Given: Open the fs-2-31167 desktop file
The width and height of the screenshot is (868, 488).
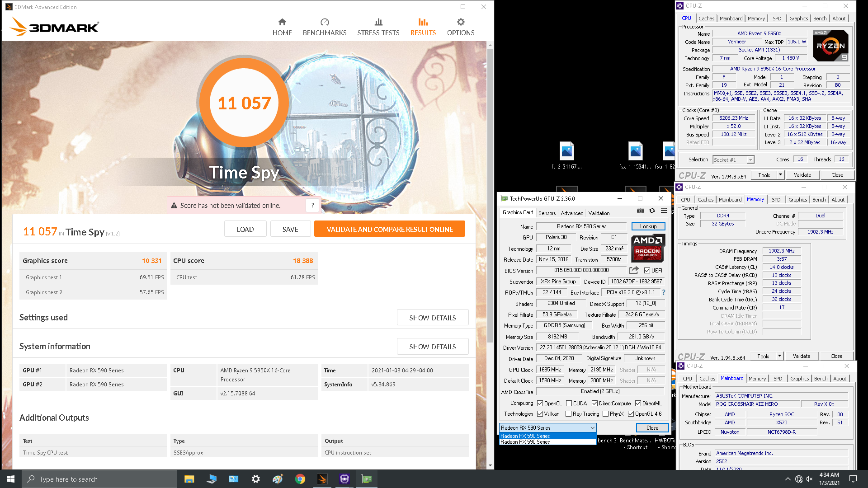Looking at the screenshot, I should [566, 155].
